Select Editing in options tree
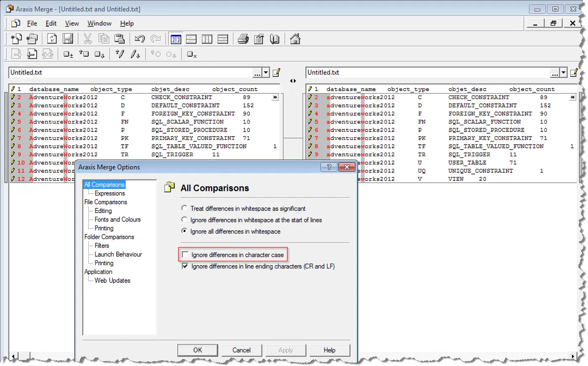Viewport: 588px width, 366px height. pos(103,211)
